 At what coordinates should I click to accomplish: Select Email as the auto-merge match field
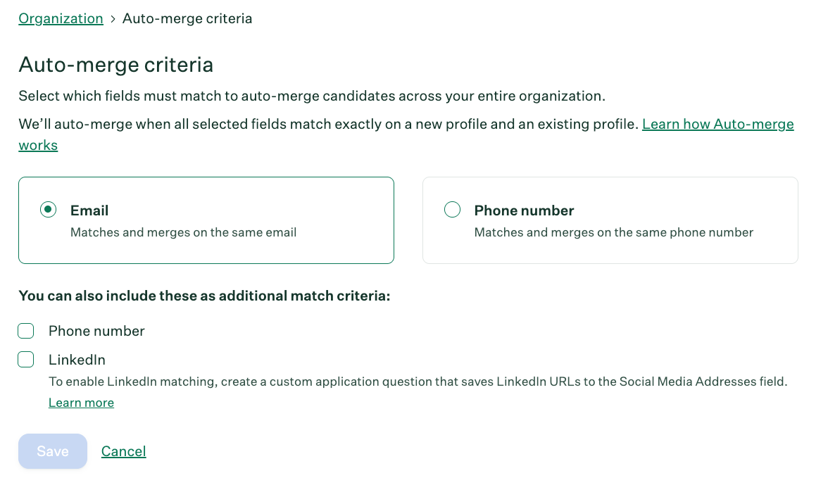pyautogui.click(x=47, y=209)
